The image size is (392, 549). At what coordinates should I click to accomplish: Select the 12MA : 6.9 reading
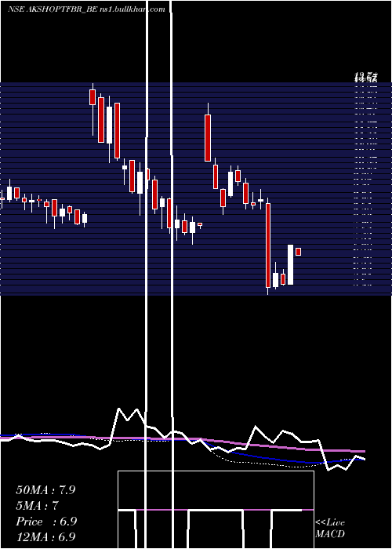pos(45,537)
